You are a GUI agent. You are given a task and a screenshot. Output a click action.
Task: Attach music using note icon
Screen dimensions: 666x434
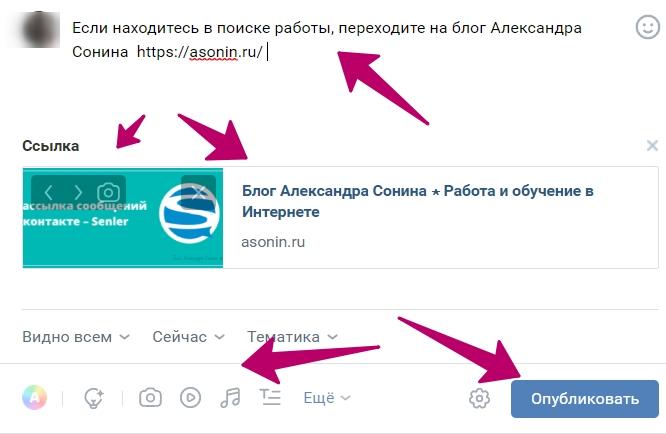(x=230, y=397)
